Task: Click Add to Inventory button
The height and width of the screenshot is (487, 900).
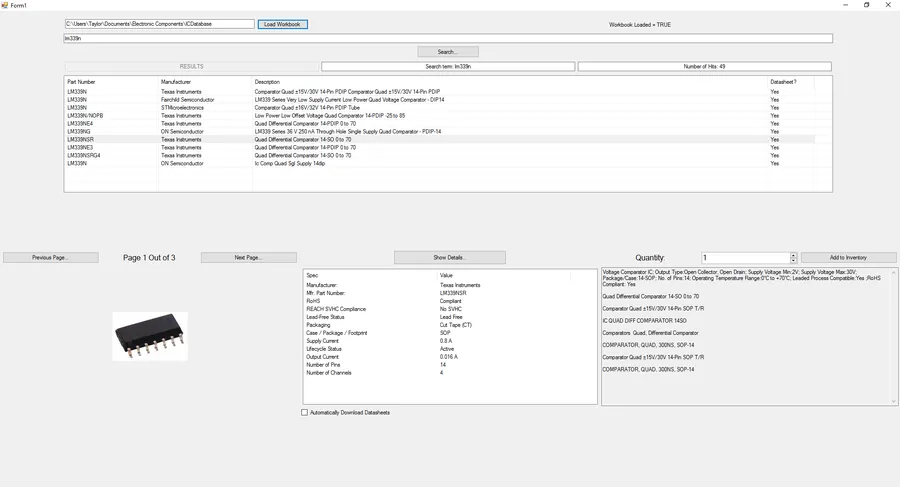Action: (x=848, y=257)
